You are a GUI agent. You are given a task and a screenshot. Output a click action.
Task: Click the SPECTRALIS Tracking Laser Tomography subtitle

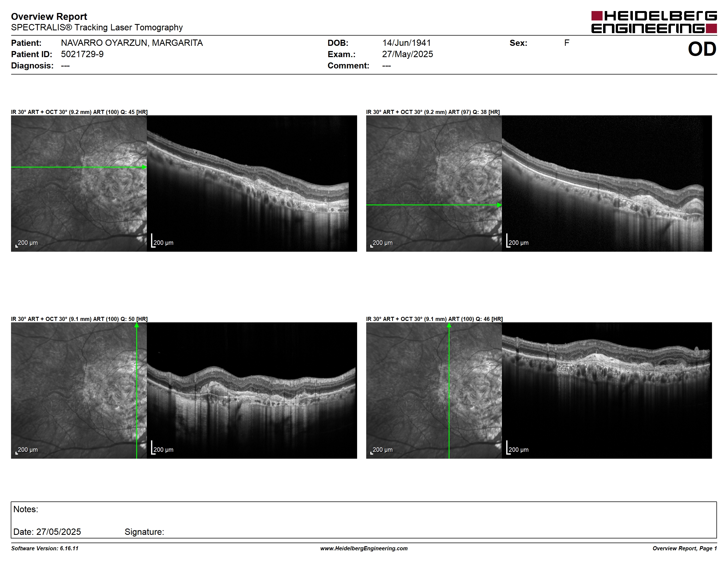click(97, 27)
